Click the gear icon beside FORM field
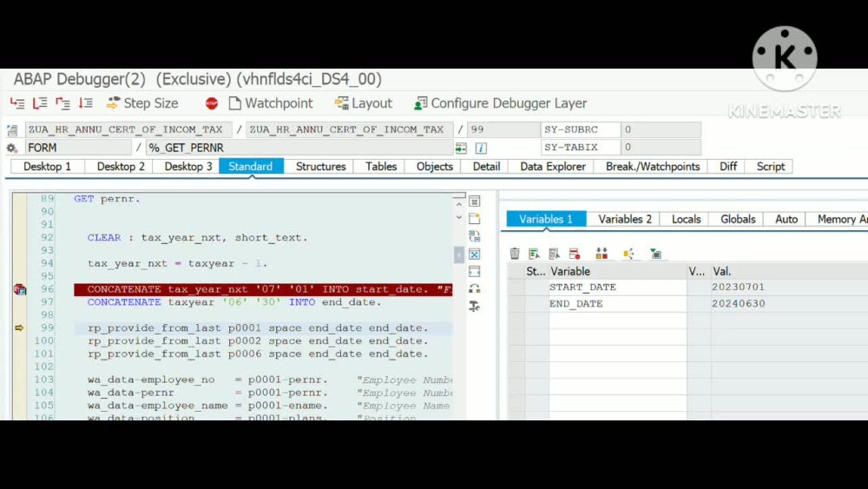Image resolution: width=868 pixels, height=489 pixels. [x=11, y=148]
